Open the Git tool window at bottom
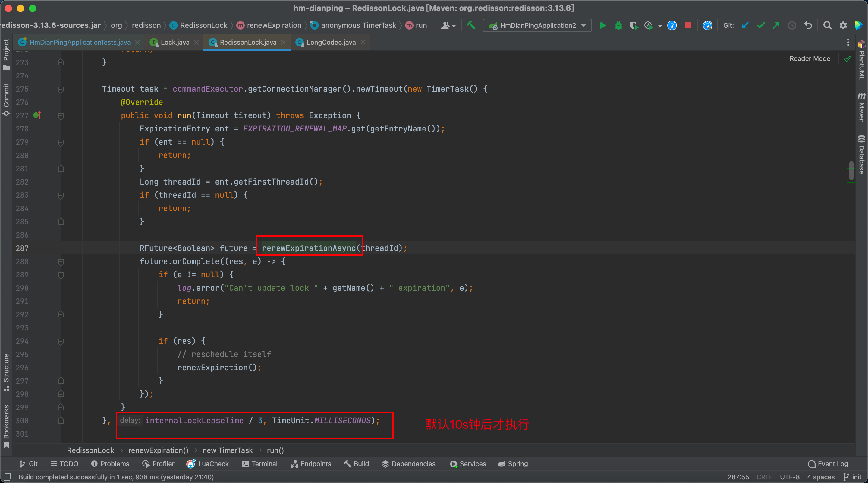Viewport: 868px width, 483px height. (x=29, y=464)
